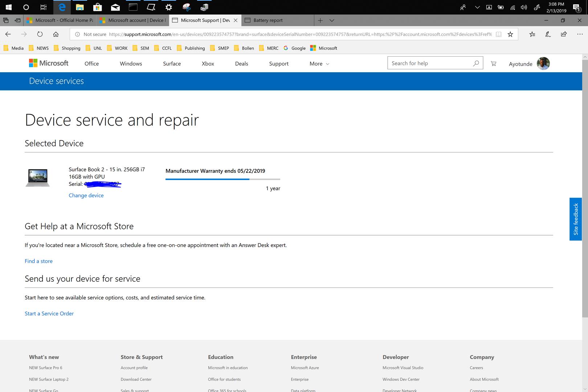Open the Google bookmark
This screenshot has height=392, width=588.
pos(295,48)
